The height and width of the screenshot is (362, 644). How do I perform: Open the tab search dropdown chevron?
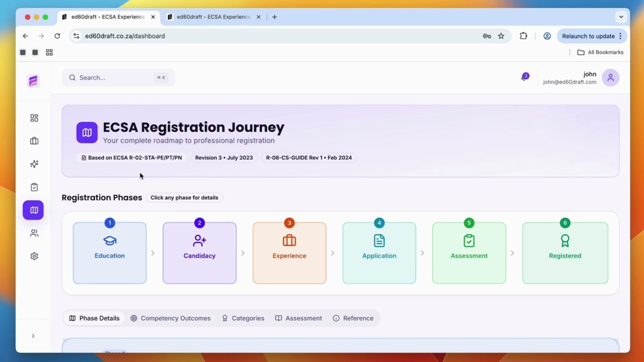621,17
